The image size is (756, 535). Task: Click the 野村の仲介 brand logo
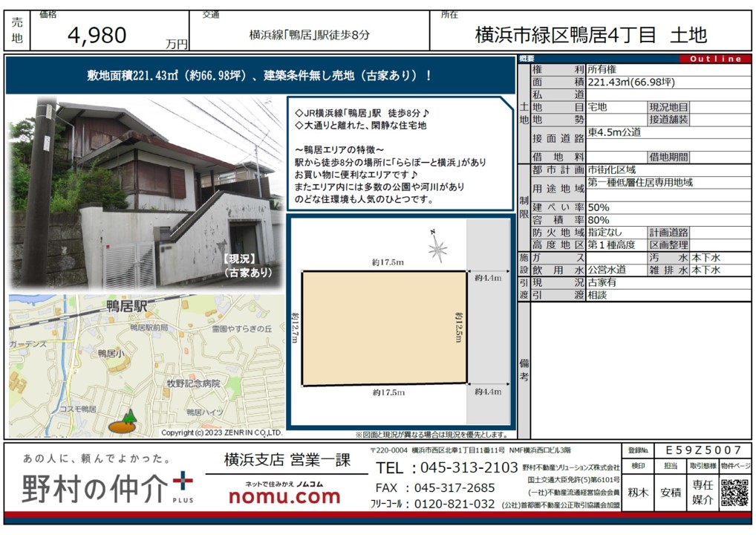(96, 488)
